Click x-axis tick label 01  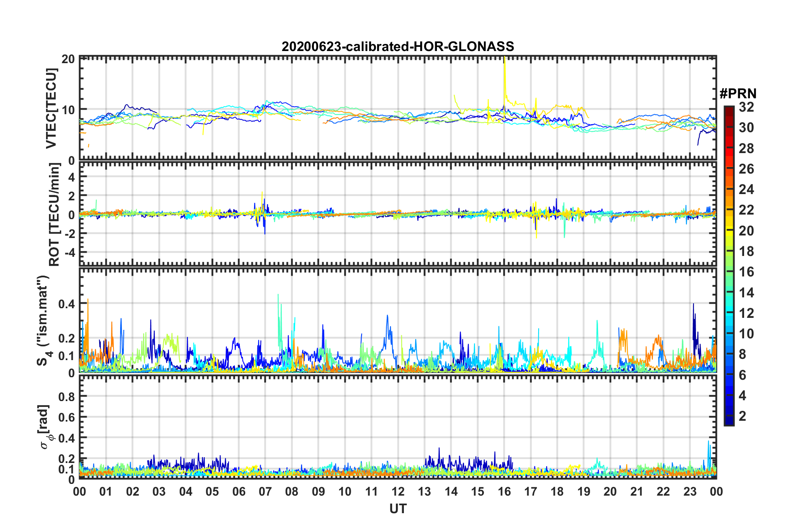pos(106,491)
